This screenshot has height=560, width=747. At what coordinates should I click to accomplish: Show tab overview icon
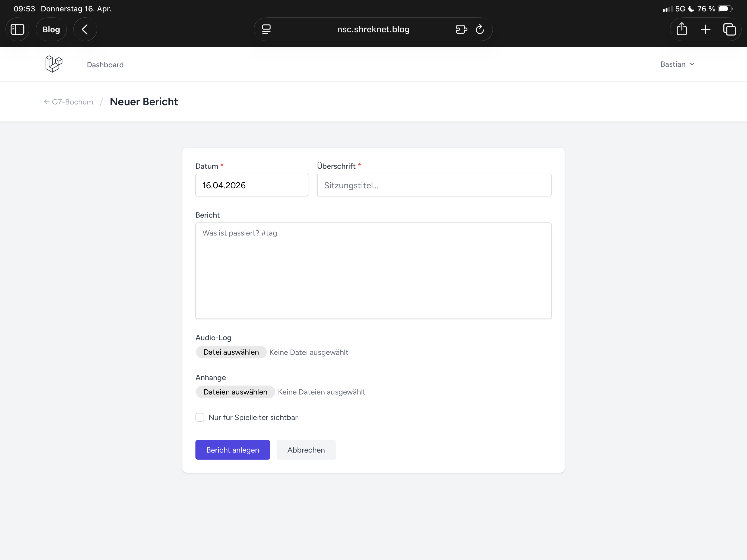coord(729,29)
